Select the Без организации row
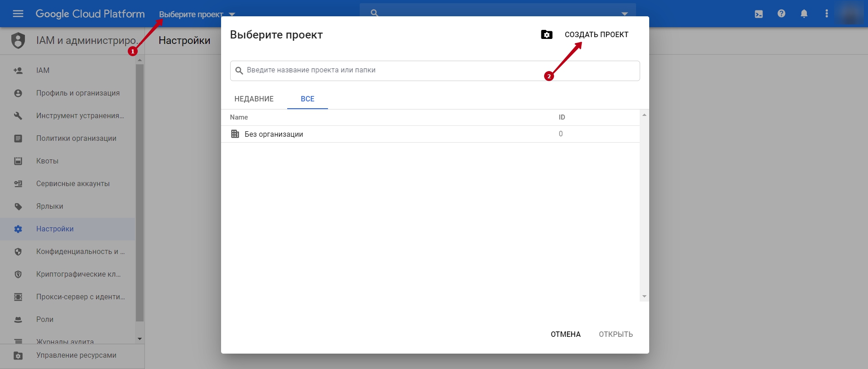 (430, 134)
